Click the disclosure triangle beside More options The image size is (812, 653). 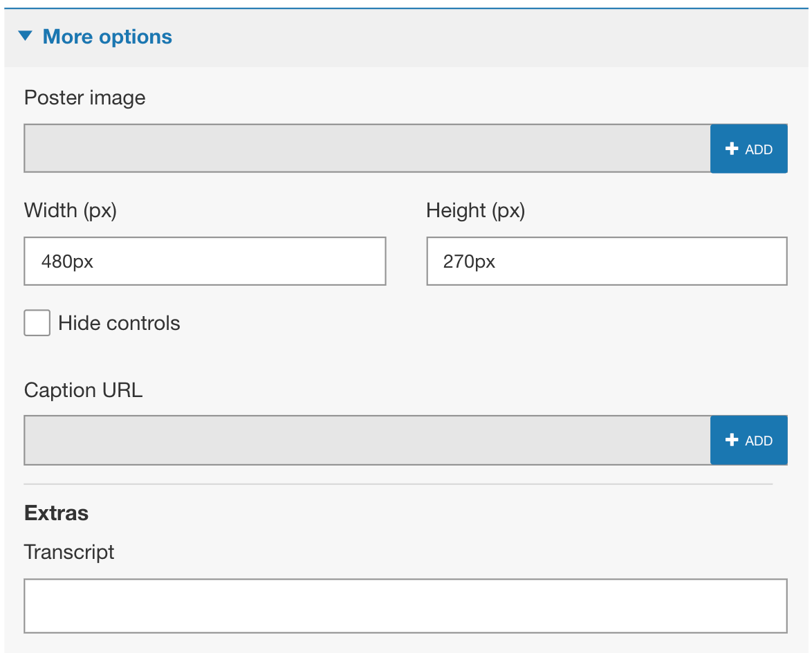coord(26,36)
